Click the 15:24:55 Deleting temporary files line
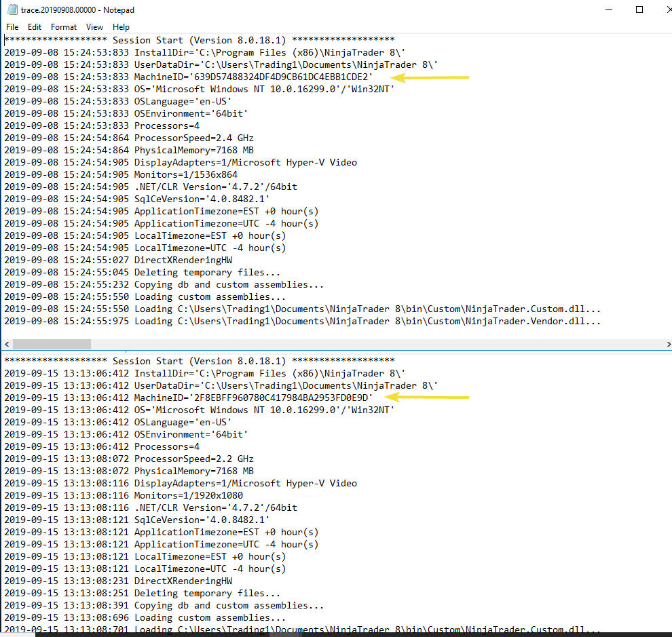This screenshot has width=672, height=637. pyautogui.click(x=143, y=273)
